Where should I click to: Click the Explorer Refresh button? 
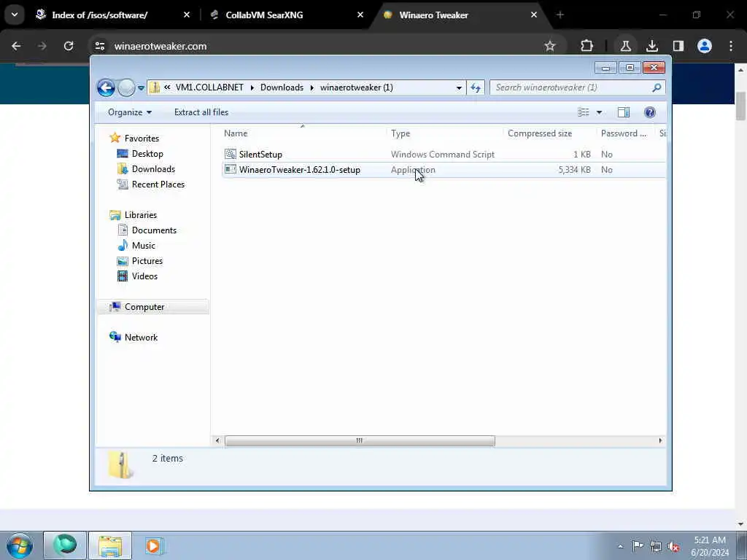(476, 87)
